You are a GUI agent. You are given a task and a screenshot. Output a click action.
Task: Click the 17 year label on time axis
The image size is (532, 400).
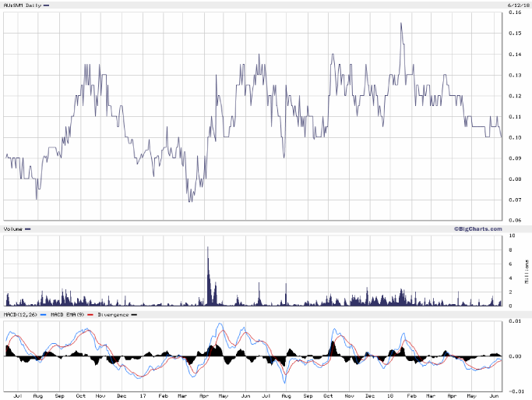(143, 396)
